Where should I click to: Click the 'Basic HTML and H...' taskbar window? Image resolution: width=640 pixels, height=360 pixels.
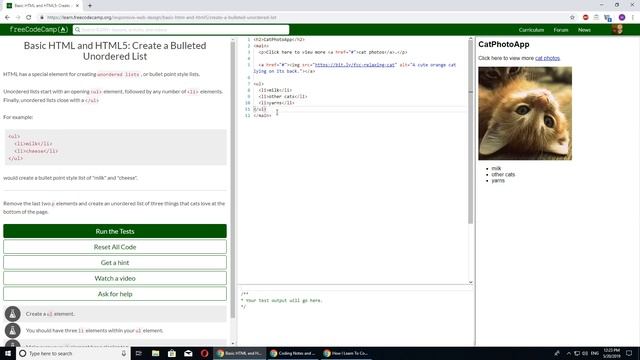point(240,353)
